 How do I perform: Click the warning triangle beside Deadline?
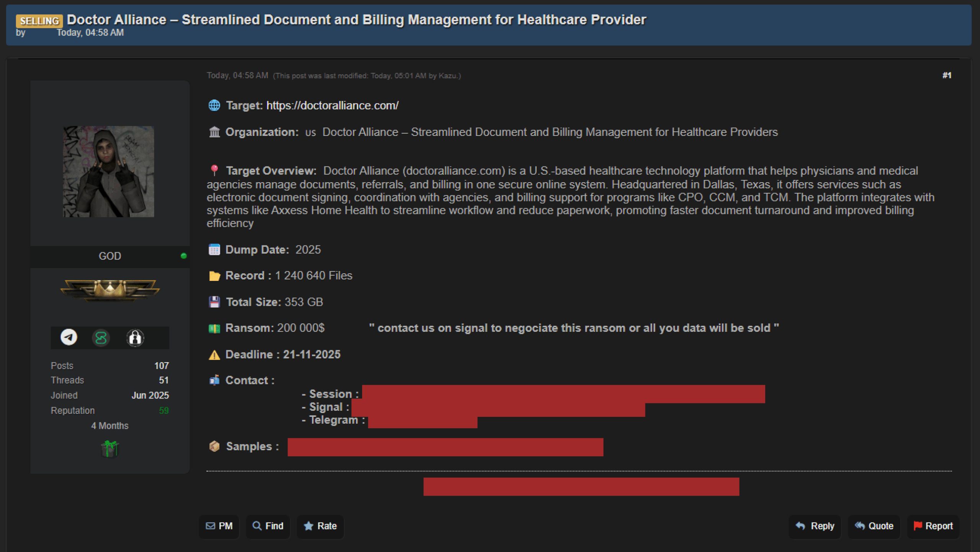click(214, 355)
